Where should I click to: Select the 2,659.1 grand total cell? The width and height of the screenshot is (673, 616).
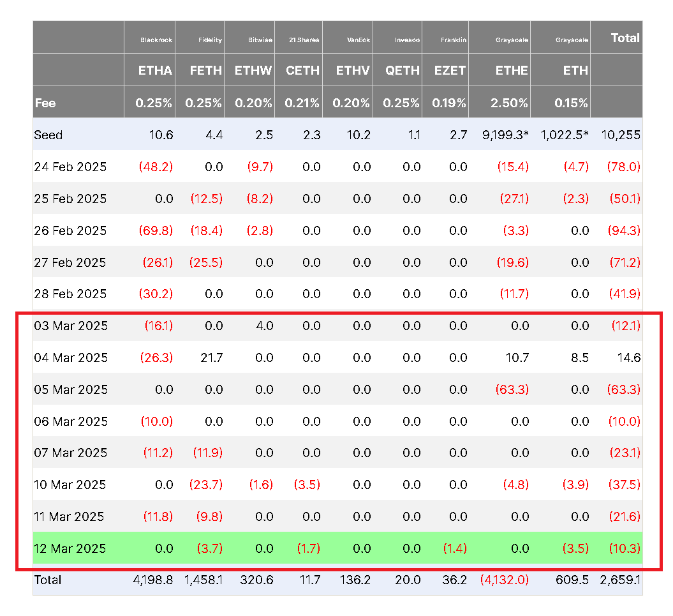tap(620, 580)
